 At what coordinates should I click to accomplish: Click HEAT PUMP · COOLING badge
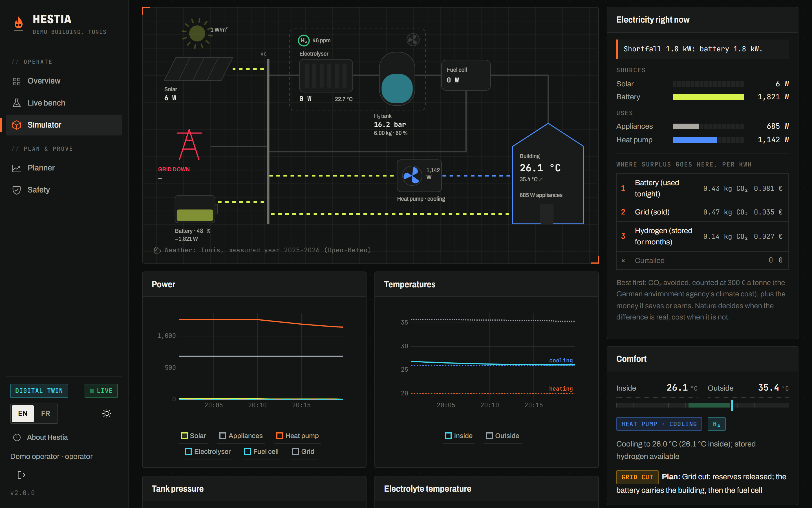[659, 424]
